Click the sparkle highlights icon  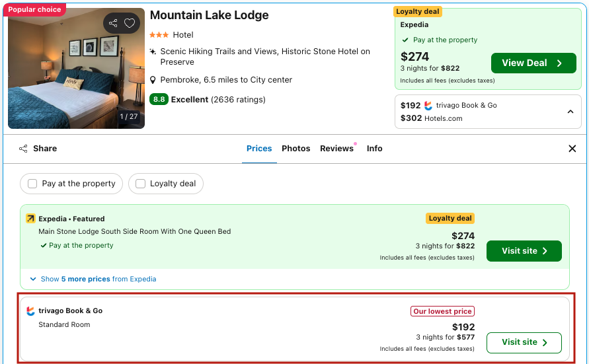(x=153, y=52)
